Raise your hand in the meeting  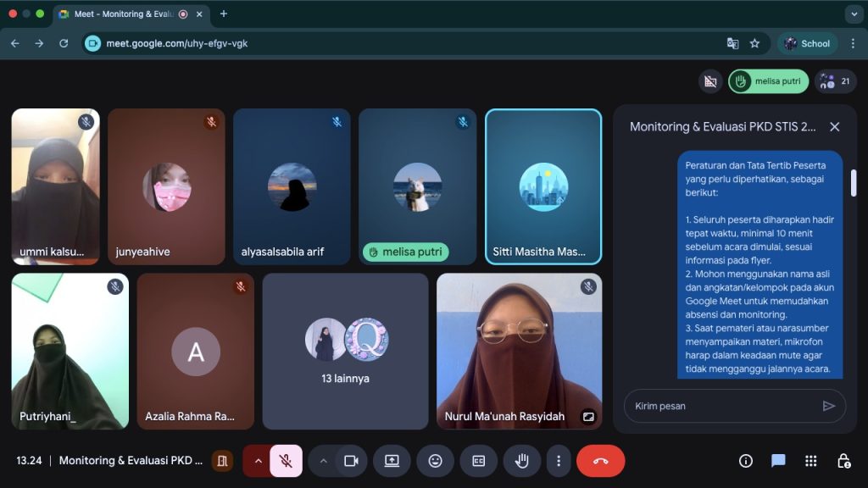pos(522,461)
